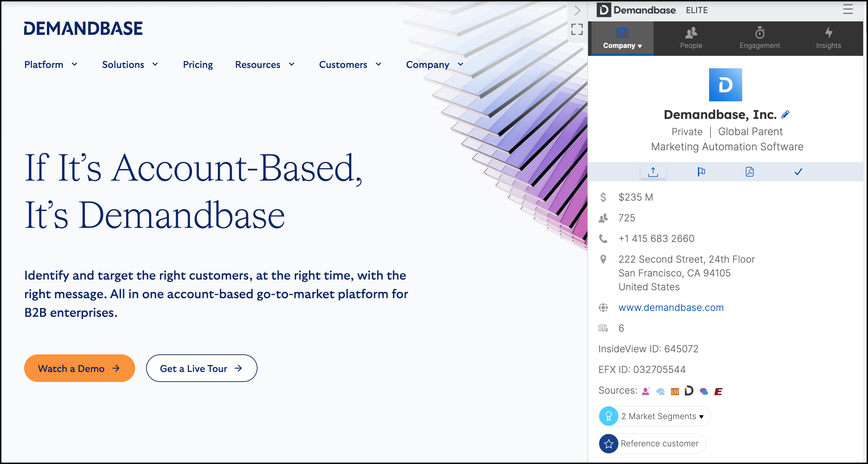Image resolution: width=868 pixels, height=464 pixels.
Task: Click the 222 Second Street address line
Action: pos(687,259)
